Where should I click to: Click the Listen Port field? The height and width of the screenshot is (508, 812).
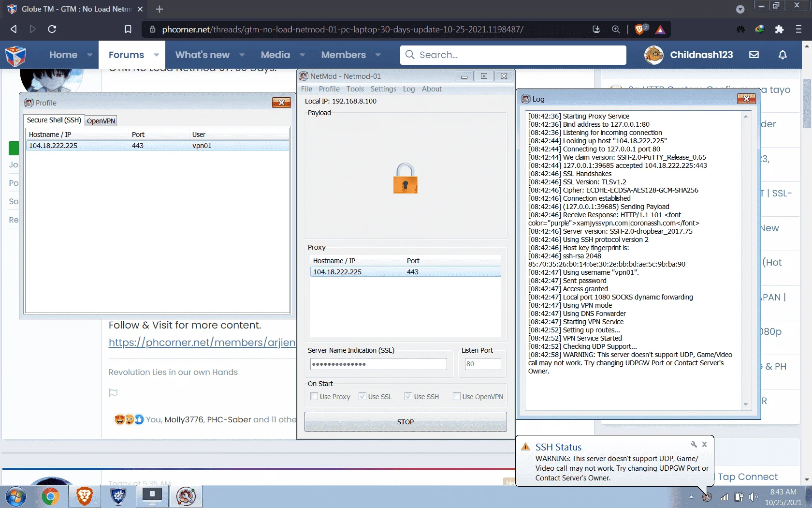click(482, 364)
